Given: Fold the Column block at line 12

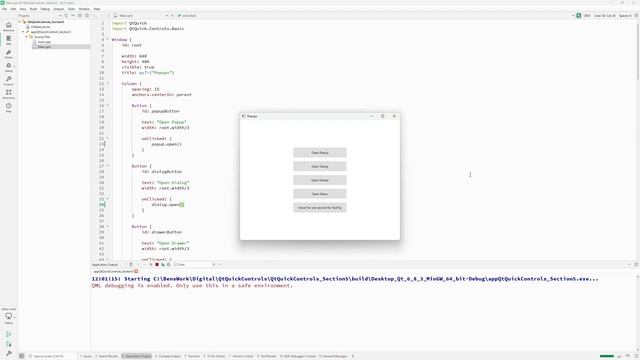Looking at the screenshot, I should (x=108, y=84).
